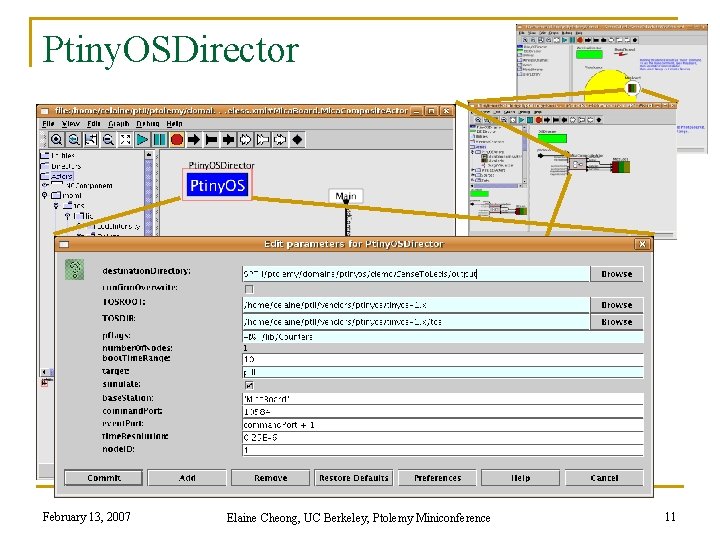Collapse the lib node in the library tree
The height and width of the screenshot is (540, 720).
[x=68, y=216]
